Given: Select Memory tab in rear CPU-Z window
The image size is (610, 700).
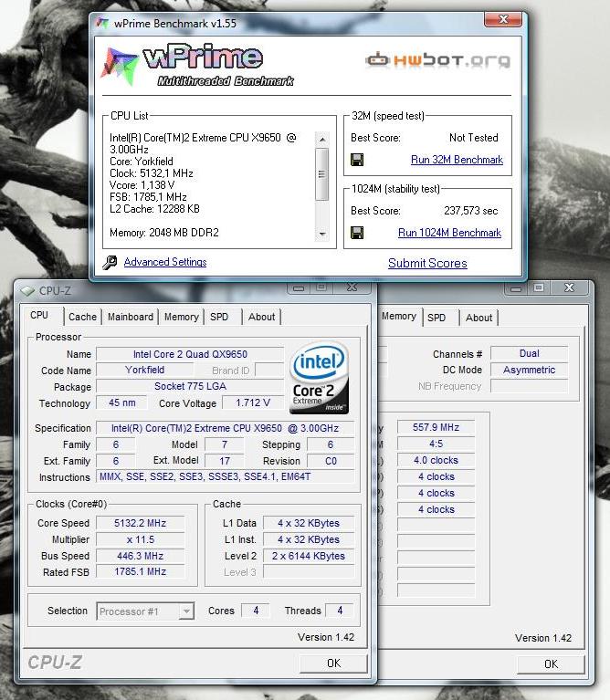Looking at the screenshot, I should [x=399, y=316].
